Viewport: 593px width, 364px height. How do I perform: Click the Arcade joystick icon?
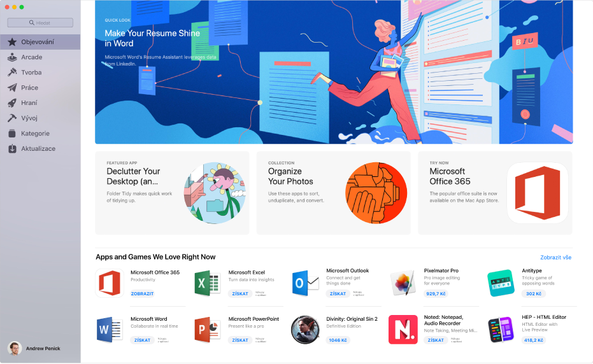point(12,57)
